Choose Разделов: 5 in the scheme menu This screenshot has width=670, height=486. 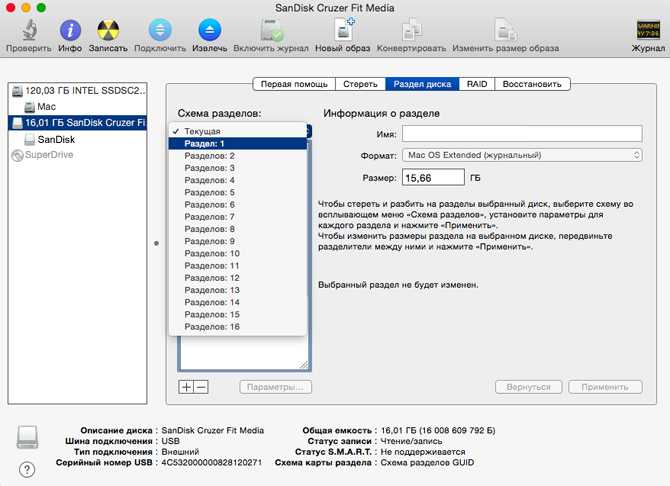pyautogui.click(x=238, y=192)
